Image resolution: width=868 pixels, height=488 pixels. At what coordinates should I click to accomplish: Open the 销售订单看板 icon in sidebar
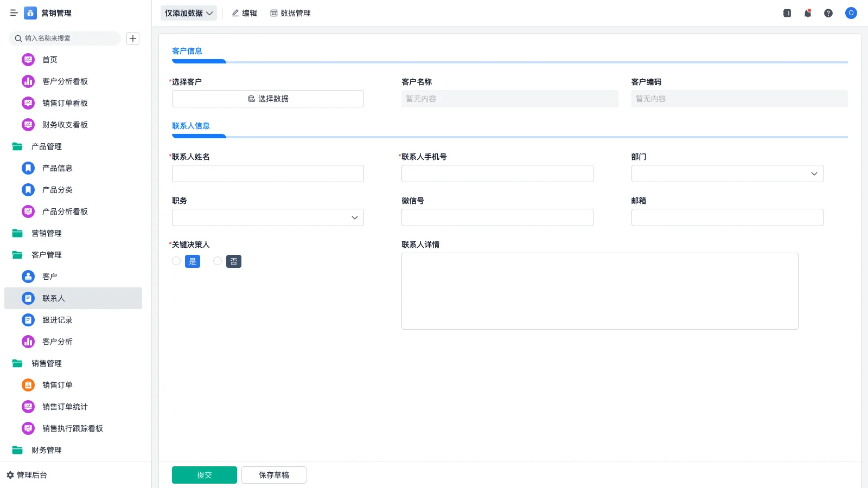coord(28,103)
